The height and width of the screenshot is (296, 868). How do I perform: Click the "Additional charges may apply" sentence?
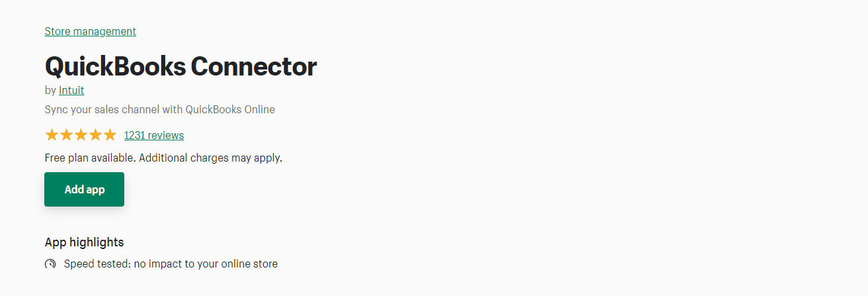tap(210, 158)
